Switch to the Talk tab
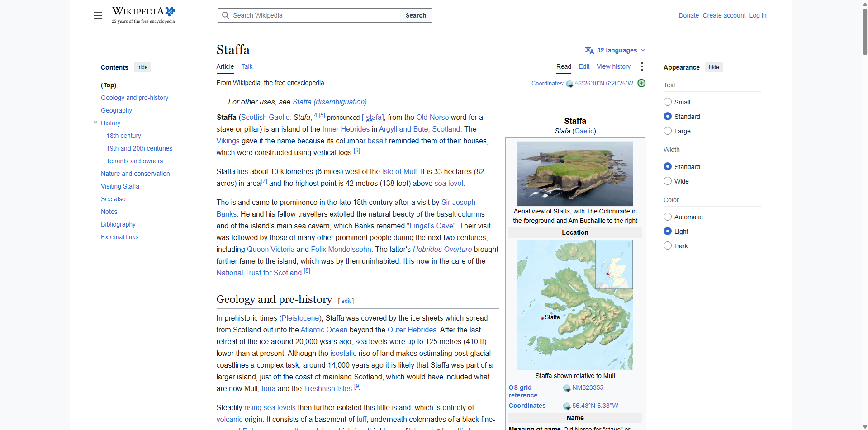The width and height of the screenshot is (868, 430). tap(247, 66)
